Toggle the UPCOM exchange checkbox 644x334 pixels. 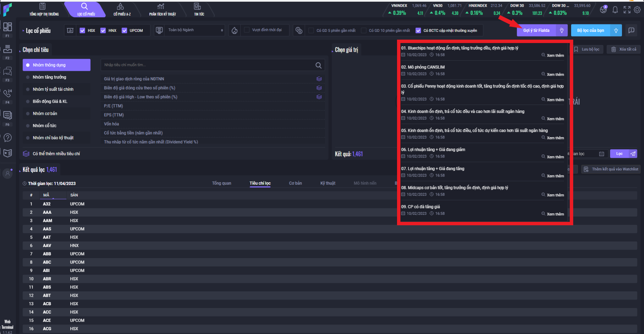[124, 30]
